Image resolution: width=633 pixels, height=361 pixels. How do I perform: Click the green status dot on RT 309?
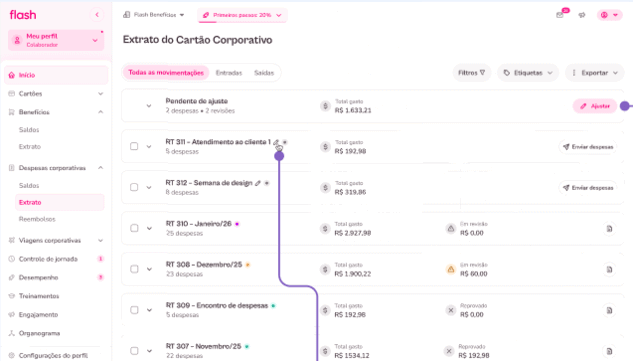click(x=273, y=306)
